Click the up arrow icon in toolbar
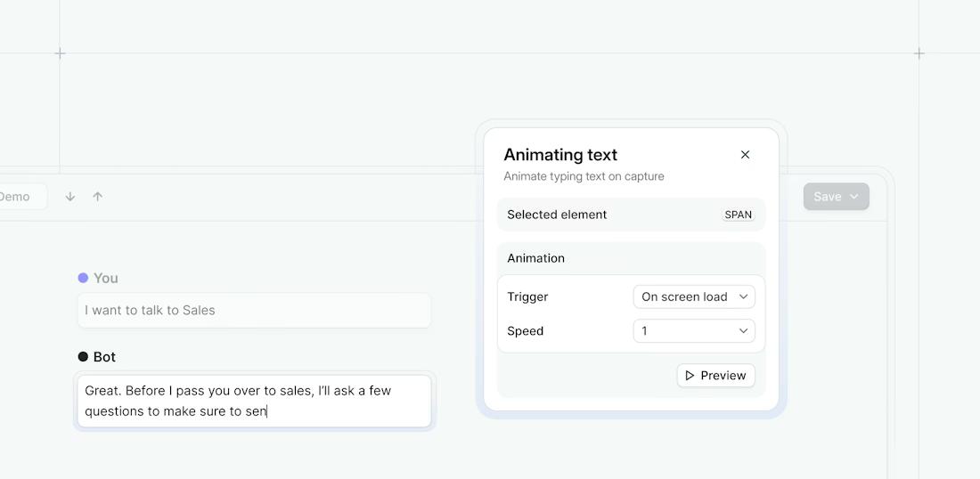980x479 pixels. pyautogui.click(x=98, y=197)
